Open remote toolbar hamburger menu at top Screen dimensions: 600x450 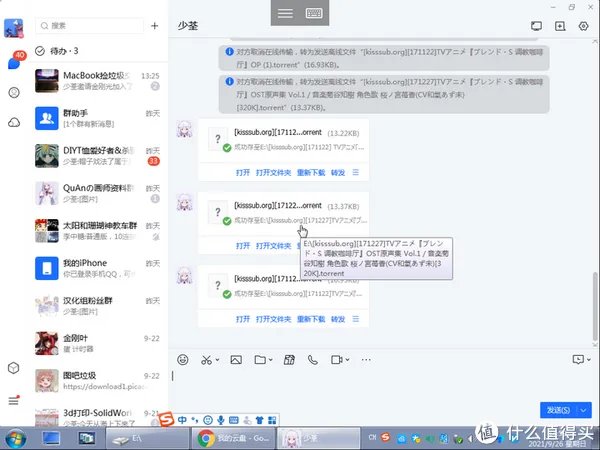pos(285,13)
